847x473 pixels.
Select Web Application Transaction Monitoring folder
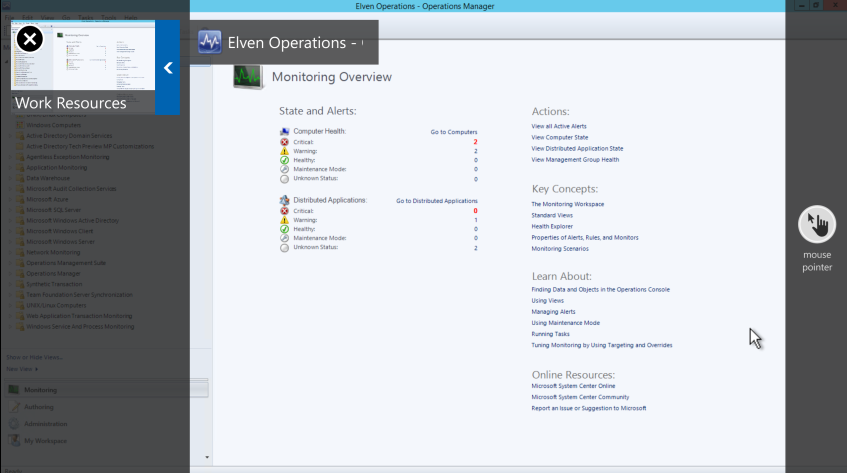click(79, 316)
